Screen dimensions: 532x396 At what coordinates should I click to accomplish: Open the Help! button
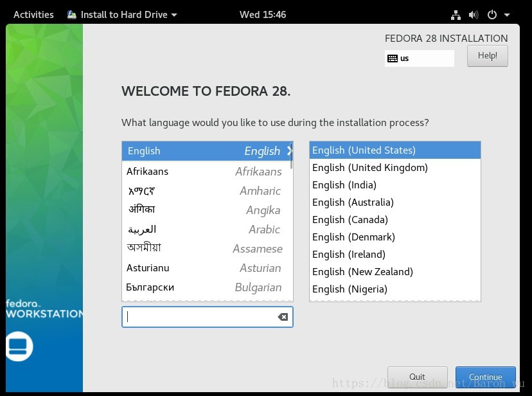click(487, 56)
